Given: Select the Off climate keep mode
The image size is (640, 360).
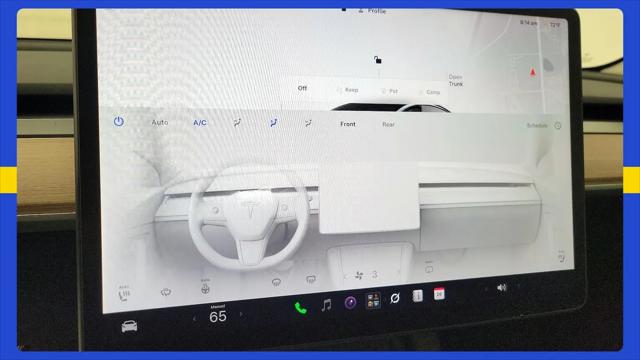Looking at the screenshot, I should [x=302, y=88].
